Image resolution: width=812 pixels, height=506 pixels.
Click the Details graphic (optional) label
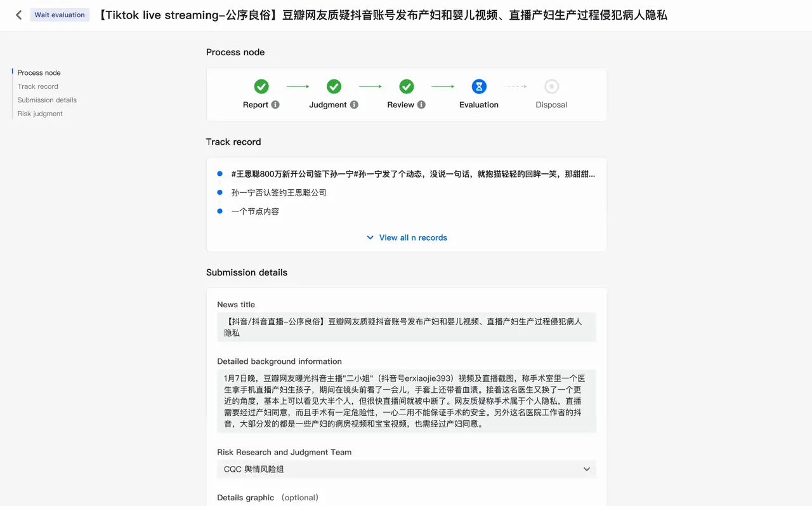[268, 498]
